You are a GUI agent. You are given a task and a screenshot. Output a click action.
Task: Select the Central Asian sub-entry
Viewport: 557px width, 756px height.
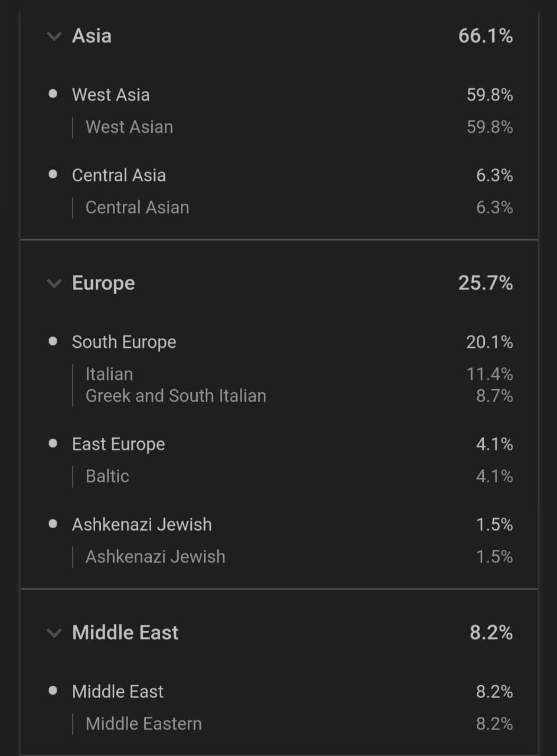tap(137, 207)
